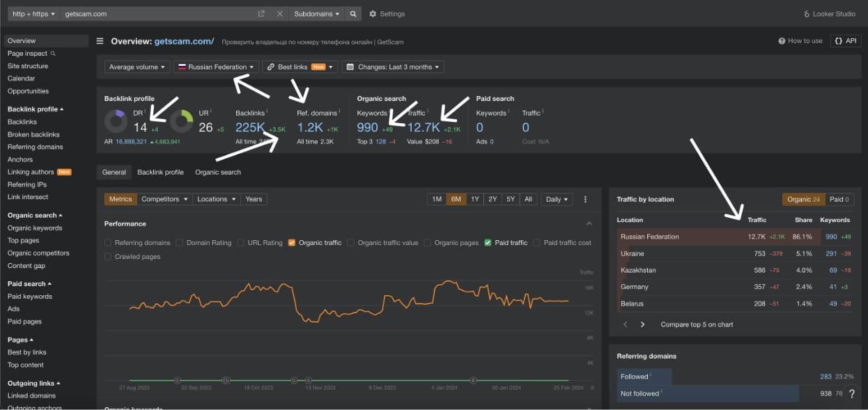Image resolution: width=868 pixels, height=410 pixels.
Task: Go to next locations page arrow
Action: coord(642,324)
